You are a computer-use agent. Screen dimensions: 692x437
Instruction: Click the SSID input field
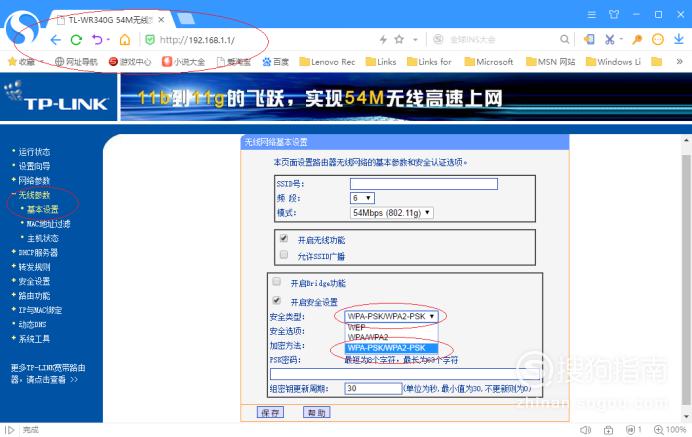[x=424, y=184]
